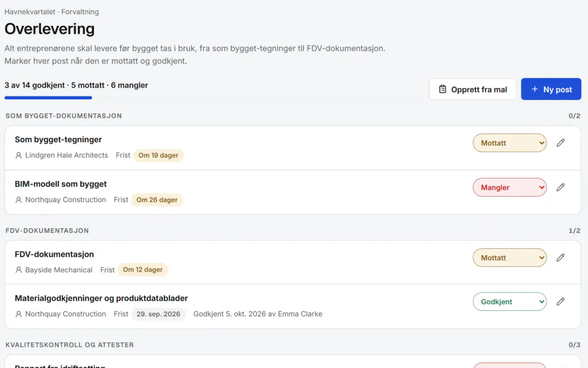This screenshot has height=368, width=588.
Task: Click the Opprett fra mal button
Action: (x=472, y=89)
